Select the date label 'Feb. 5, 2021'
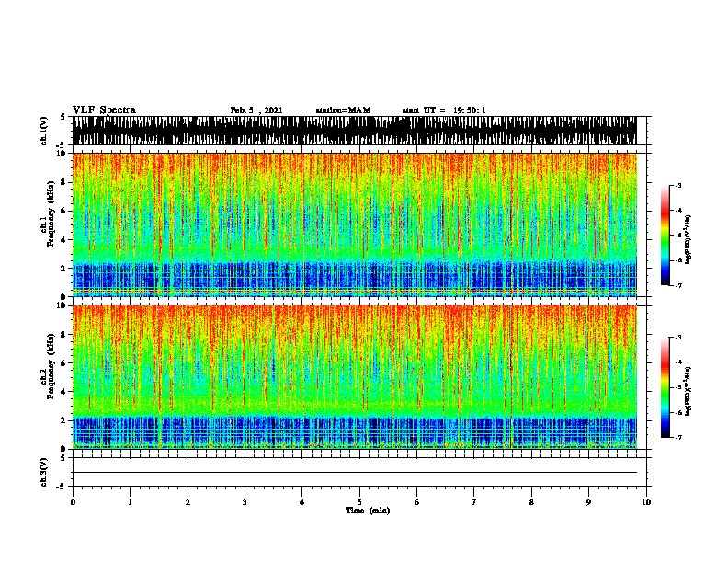Viewport: 728px width, 563px height. [x=256, y=110]
